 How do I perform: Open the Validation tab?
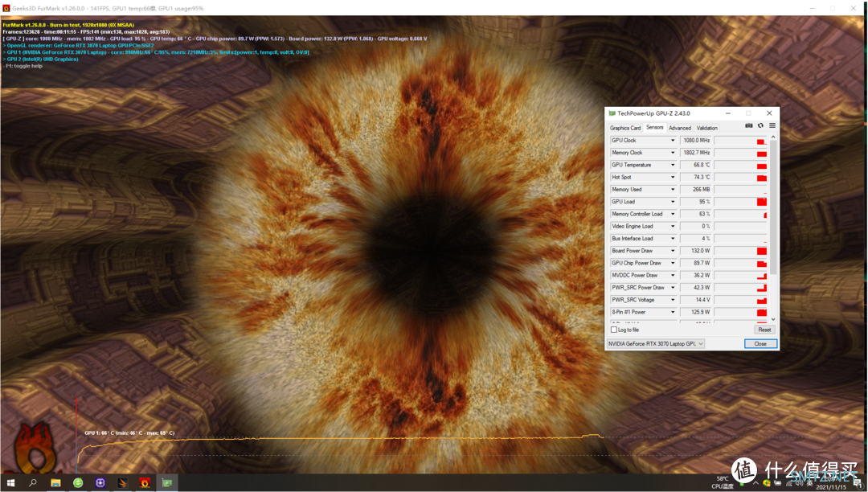707,128
